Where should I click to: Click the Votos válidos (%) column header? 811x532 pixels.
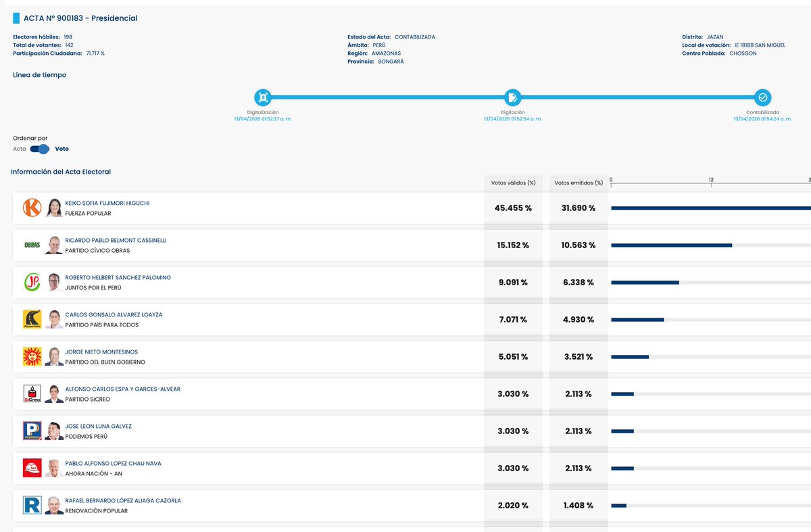[x=513, y=183]
